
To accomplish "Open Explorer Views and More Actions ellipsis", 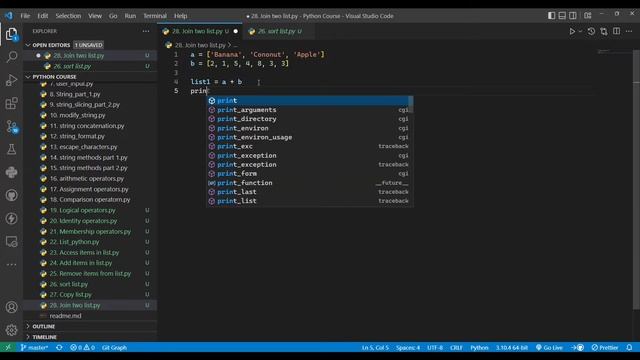I will (146, 31).
